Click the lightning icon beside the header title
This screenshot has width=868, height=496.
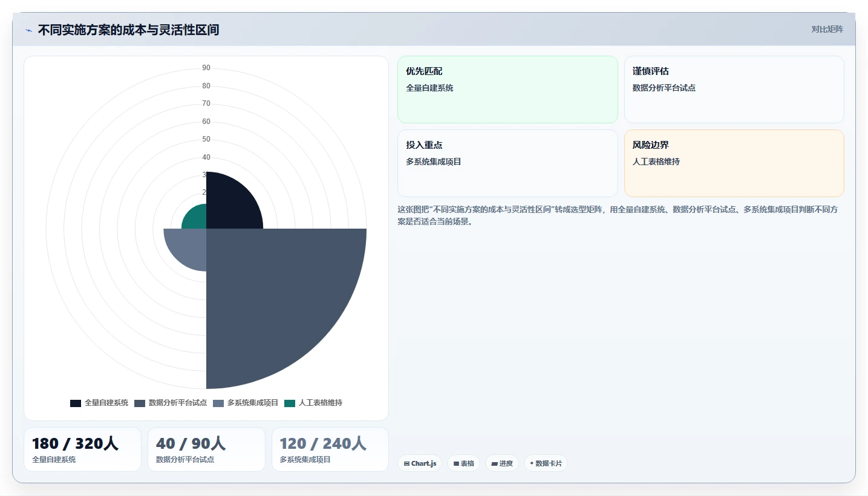(28, 30)
